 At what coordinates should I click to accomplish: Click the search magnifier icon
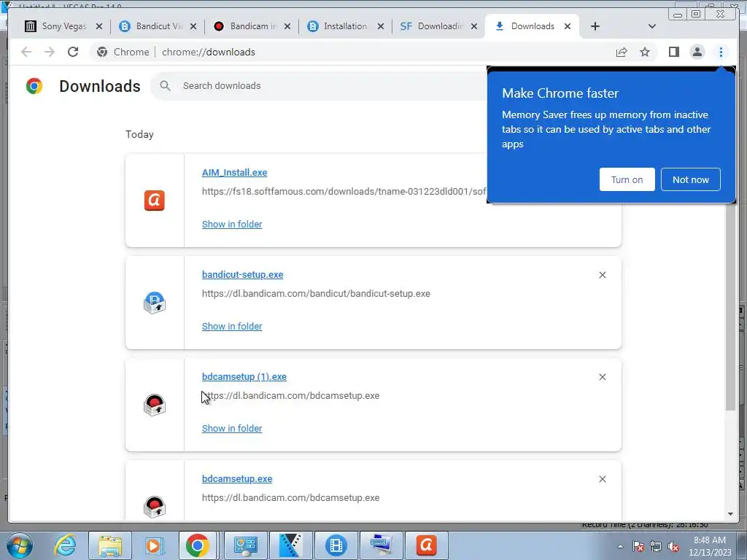click(x=166, y=86)
